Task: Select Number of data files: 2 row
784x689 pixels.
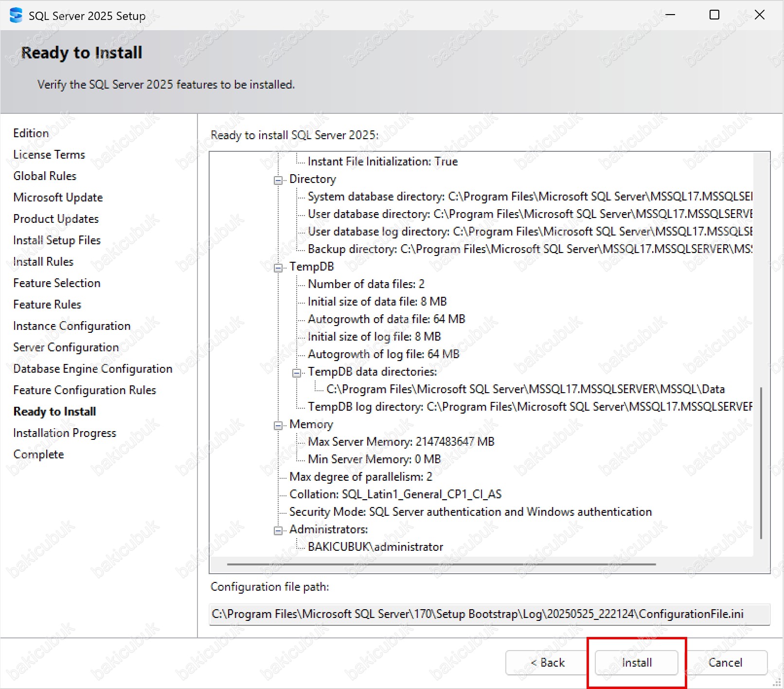Action: click(366, 284)
